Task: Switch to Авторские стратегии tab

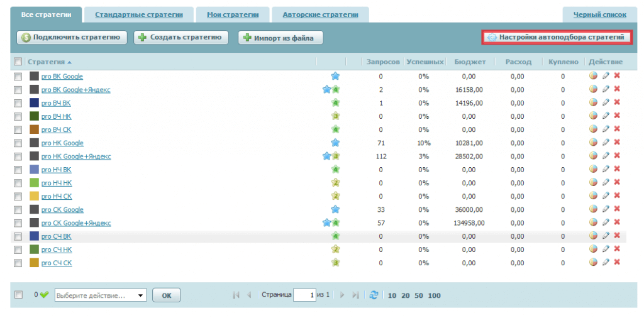Action: pos(320,15)
